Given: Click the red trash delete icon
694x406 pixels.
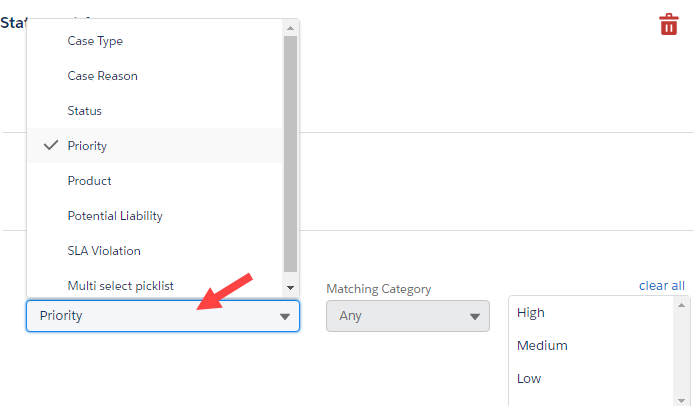Looking at the screenshot, I should point(669,25).
